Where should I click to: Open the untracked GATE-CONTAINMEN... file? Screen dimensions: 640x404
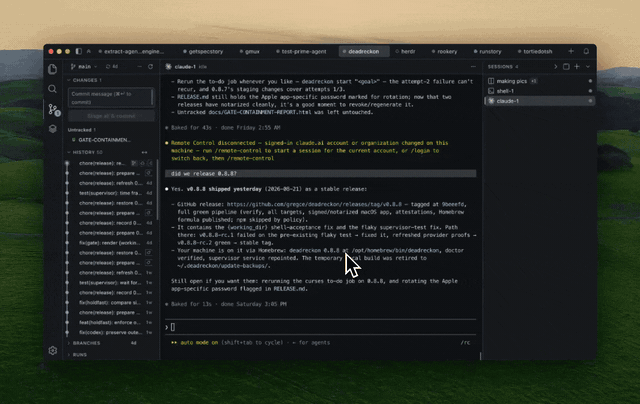[x=104, y=140]
